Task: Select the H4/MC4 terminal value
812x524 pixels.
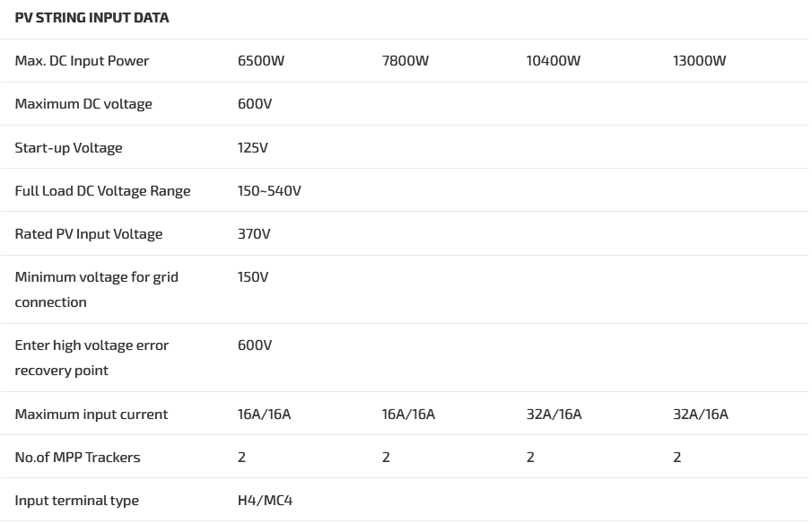Action: (265, 501)
